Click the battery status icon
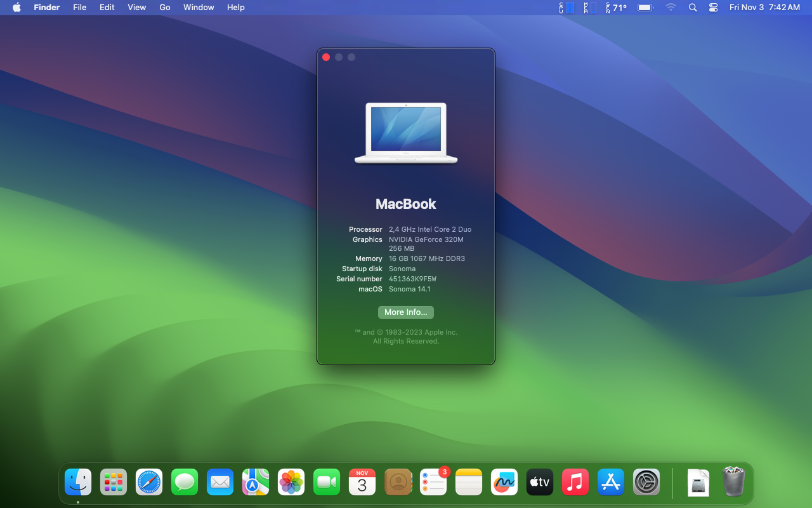 click(x=646, y=8)
